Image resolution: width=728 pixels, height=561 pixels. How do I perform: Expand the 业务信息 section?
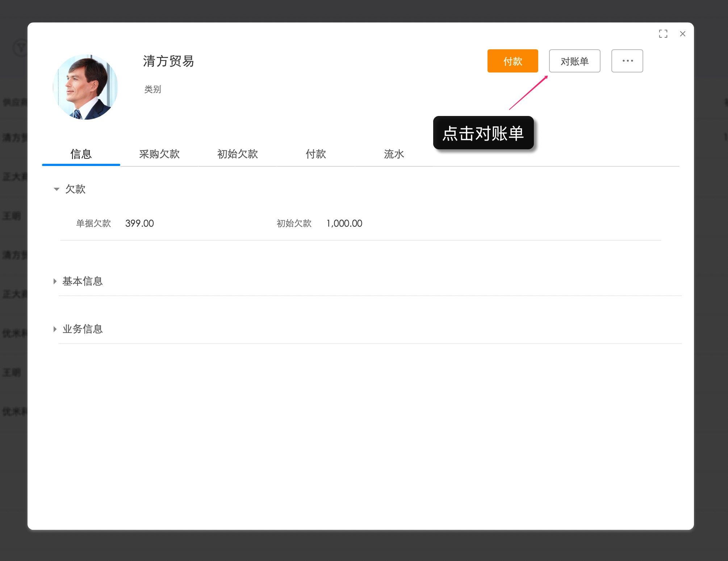[x=82, y=329]
